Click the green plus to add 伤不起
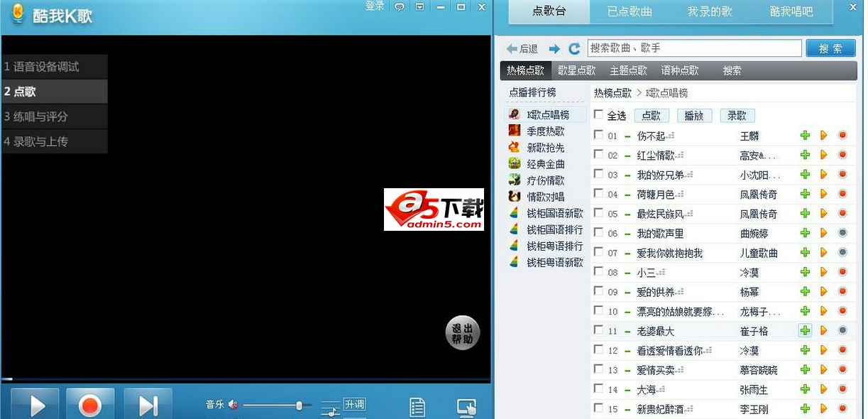This screenshot has width=868, height=419. click(x=805, y=135)
